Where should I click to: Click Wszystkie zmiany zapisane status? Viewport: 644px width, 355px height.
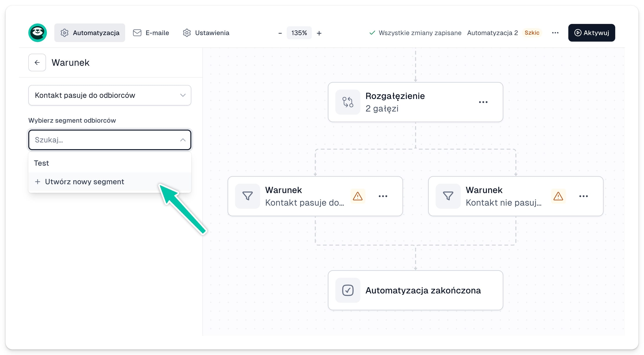click(415, 33)
